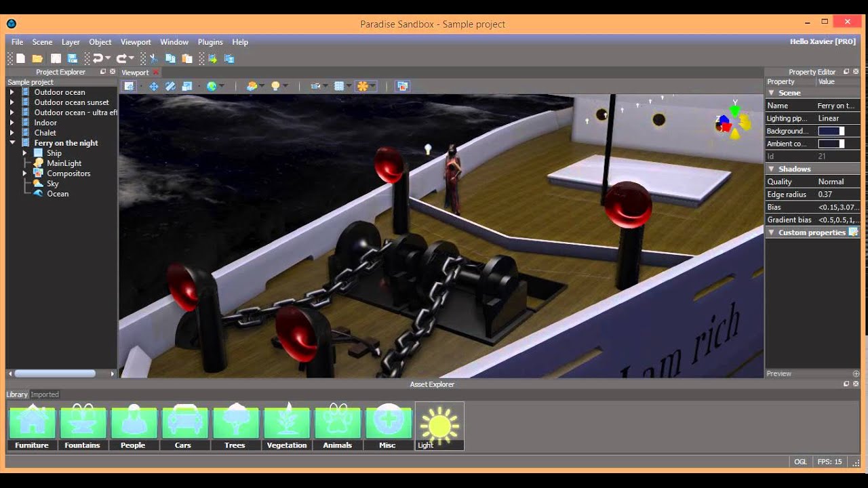Image resolution: width=868 pixels, height=488 pixels.
Task: Select the Light asset thumbnail
Action: (439, 426)
